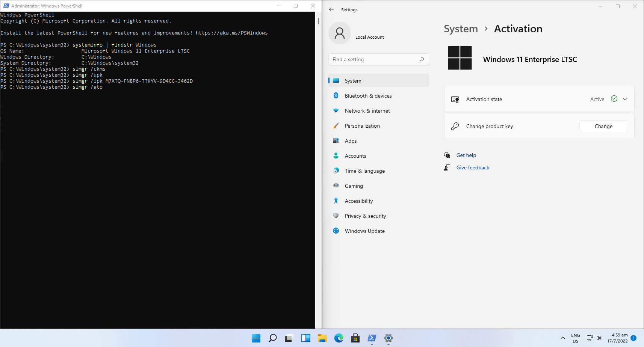The image size is (644, 347).
Task: Open Accounts settings page
Action: [x=379, y=156]
